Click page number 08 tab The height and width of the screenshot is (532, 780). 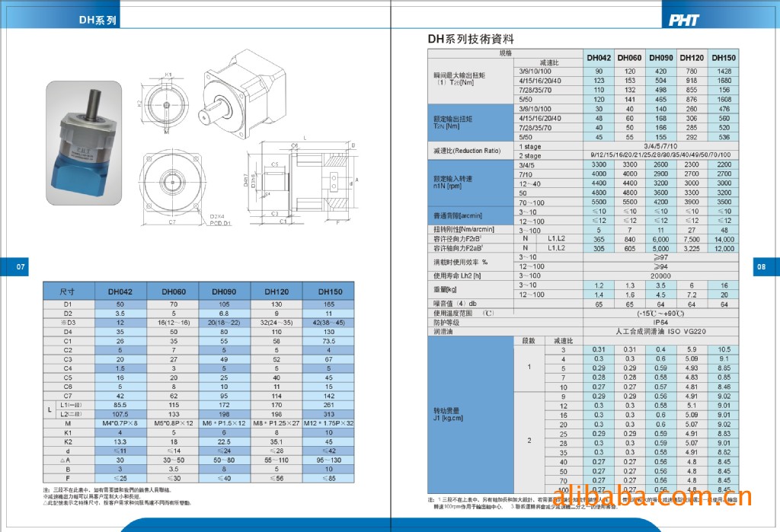pos(766,267)
